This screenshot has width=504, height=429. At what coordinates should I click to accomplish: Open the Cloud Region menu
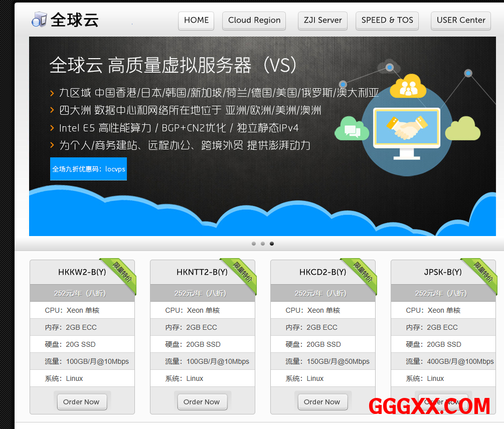(x=254, y=21)
